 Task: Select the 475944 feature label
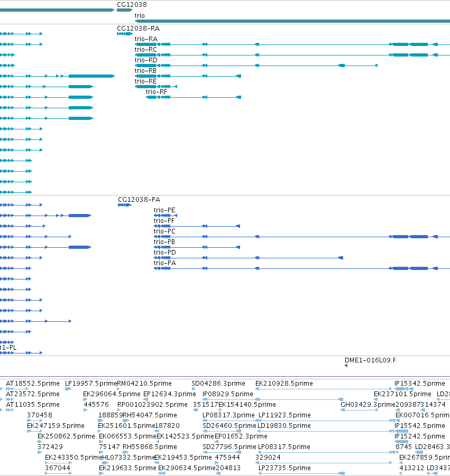click(x=227, y=457)
